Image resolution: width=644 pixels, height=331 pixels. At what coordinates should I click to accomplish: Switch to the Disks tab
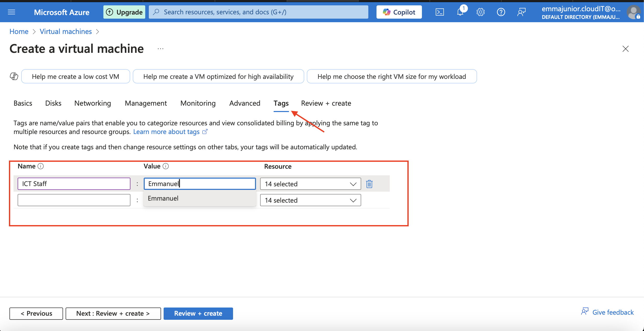[53, 103]
